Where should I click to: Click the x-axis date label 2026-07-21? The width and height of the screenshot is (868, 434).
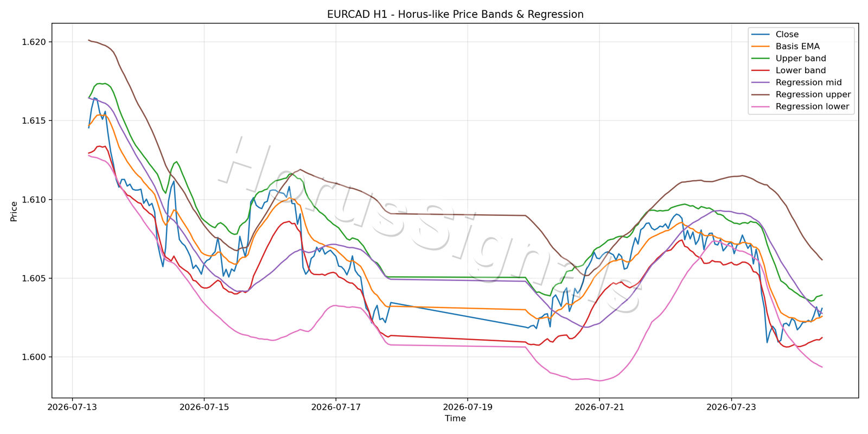pyautogui.click(x=599, y=406)
